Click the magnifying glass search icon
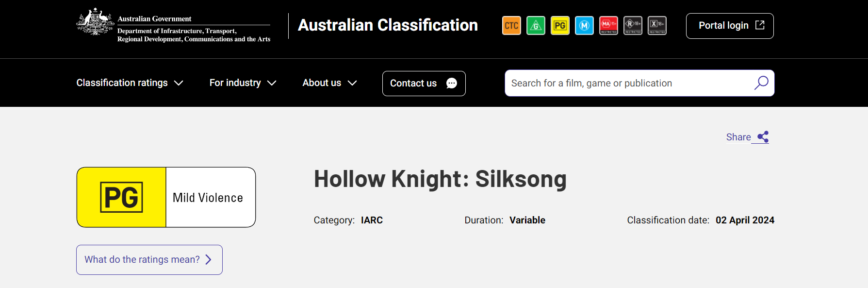868x288 pixels. pos(761,83)
